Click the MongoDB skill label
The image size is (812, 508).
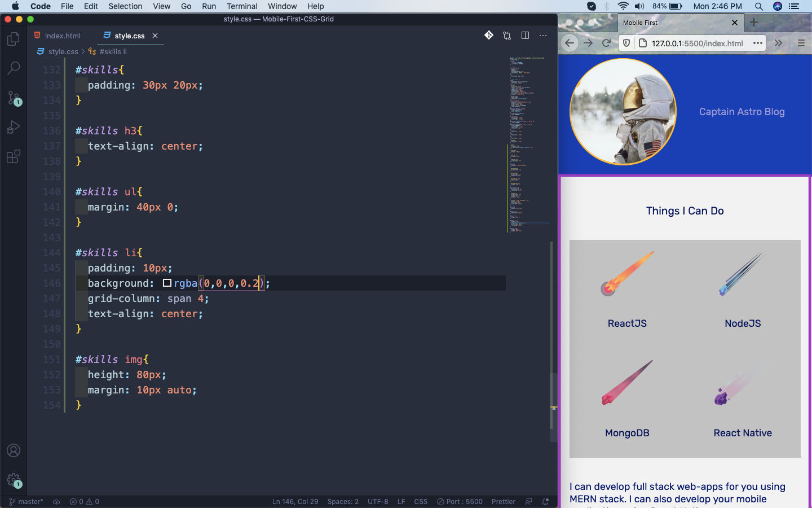[x=627, y=433]
